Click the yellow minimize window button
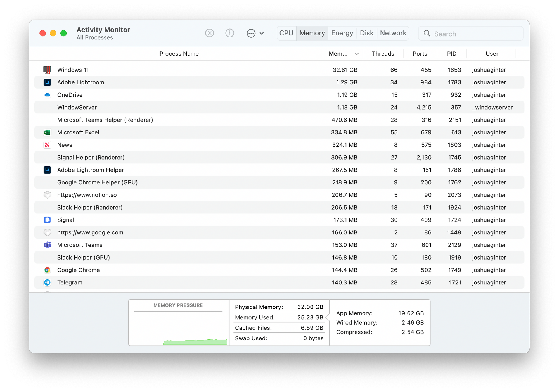The height and width of the screenshot is (392, 559). click(x=53, y=33)
